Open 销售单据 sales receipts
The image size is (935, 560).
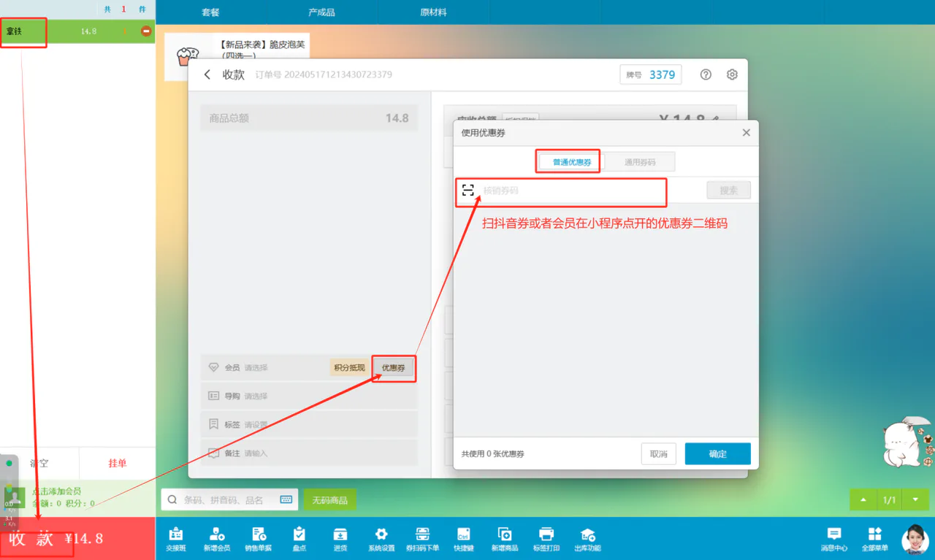click(258, 539)
